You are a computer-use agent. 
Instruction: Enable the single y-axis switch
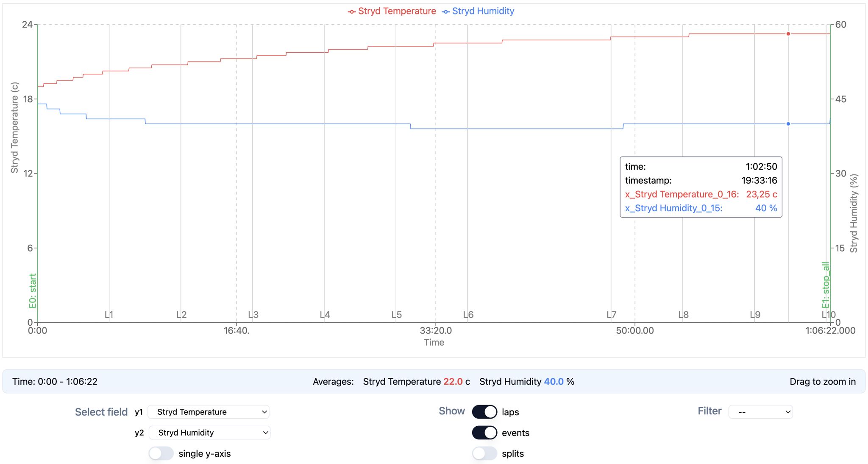[161, 453]
